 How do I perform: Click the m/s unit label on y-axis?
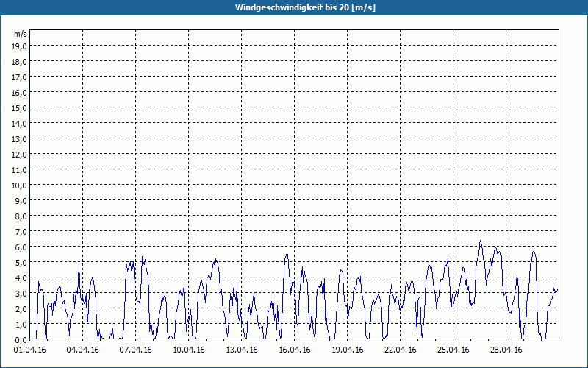point(19,34)
